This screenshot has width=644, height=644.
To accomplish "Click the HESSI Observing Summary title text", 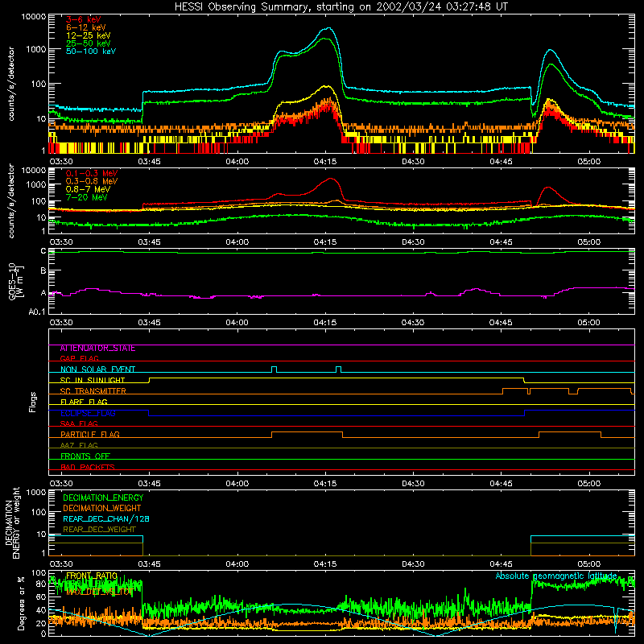I will pyautogui.click(x=341, y=7).
